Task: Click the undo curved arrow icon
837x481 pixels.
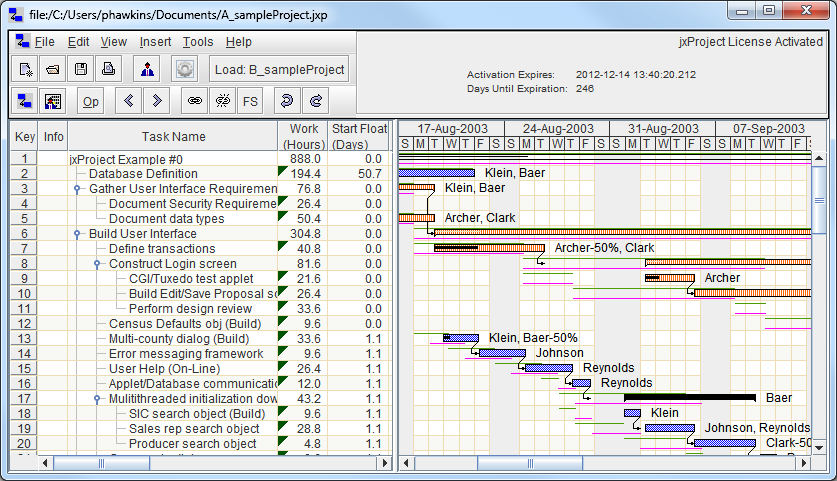Action: (287, 101)
